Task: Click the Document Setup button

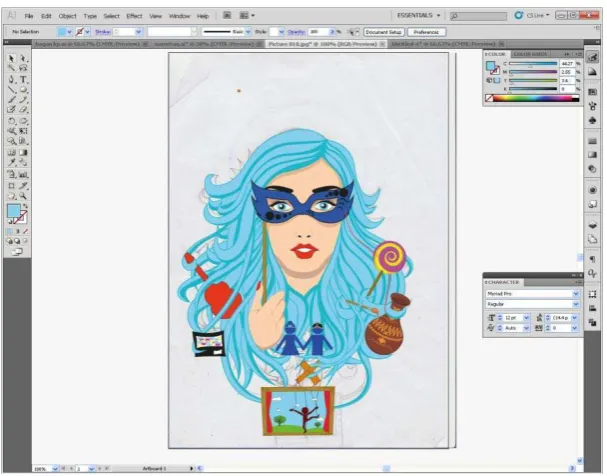Action: (383, 32)
